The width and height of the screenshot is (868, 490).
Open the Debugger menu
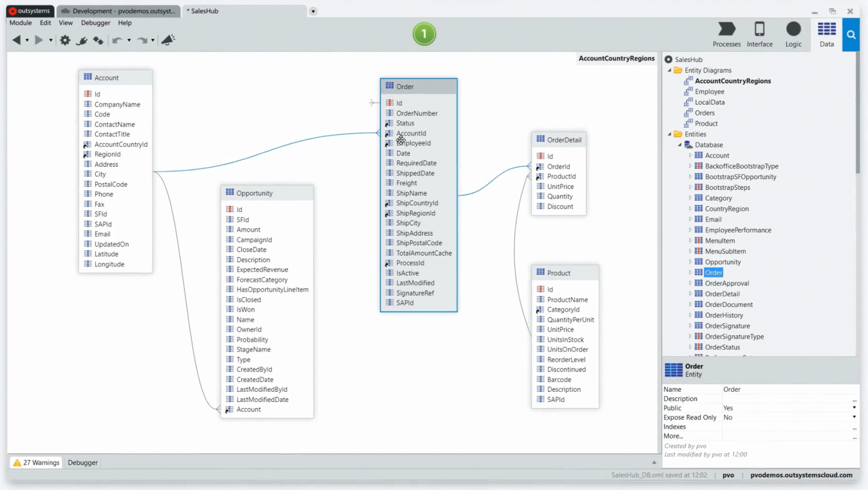(96, 23)
